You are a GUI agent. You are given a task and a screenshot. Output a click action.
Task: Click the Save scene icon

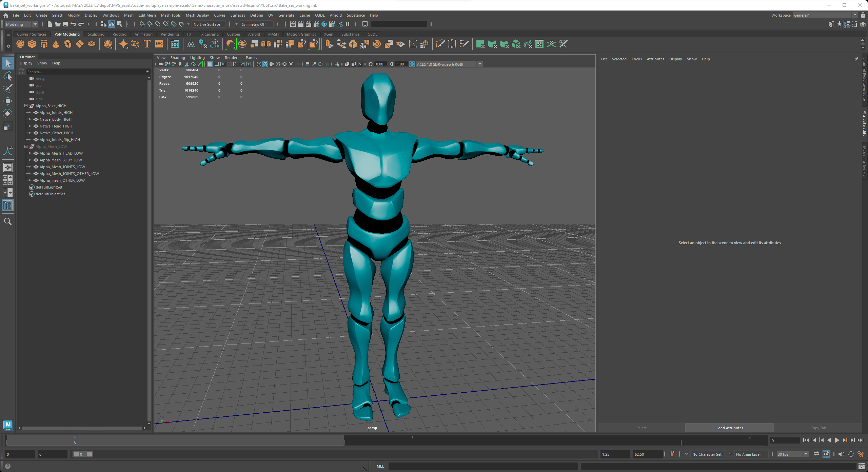coord(65,24)
